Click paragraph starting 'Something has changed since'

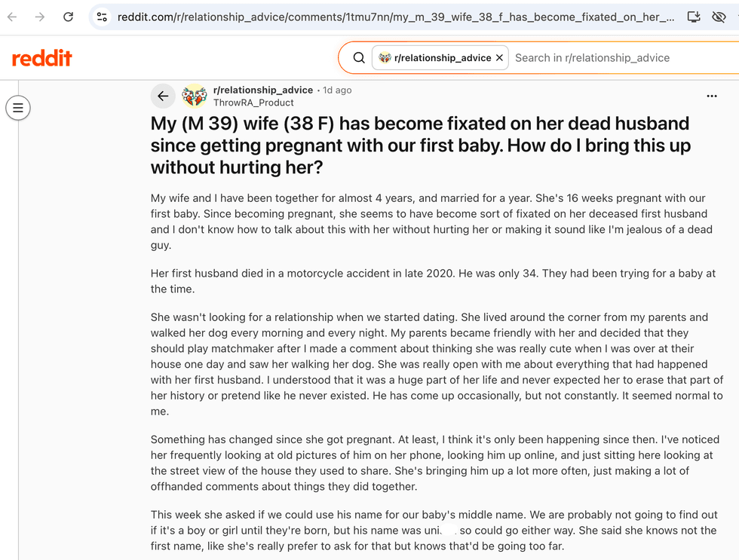[435, 463]
